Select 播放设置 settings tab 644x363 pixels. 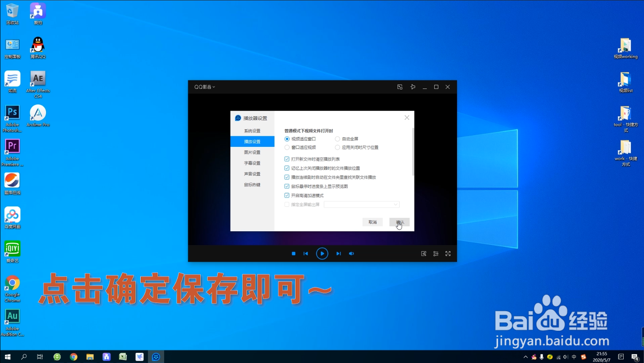[x=252, y=142]
